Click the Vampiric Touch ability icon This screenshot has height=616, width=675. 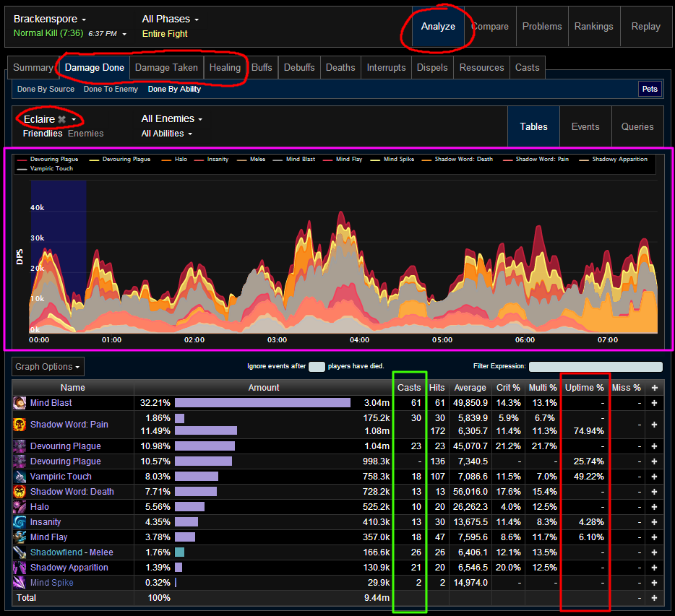20,477
